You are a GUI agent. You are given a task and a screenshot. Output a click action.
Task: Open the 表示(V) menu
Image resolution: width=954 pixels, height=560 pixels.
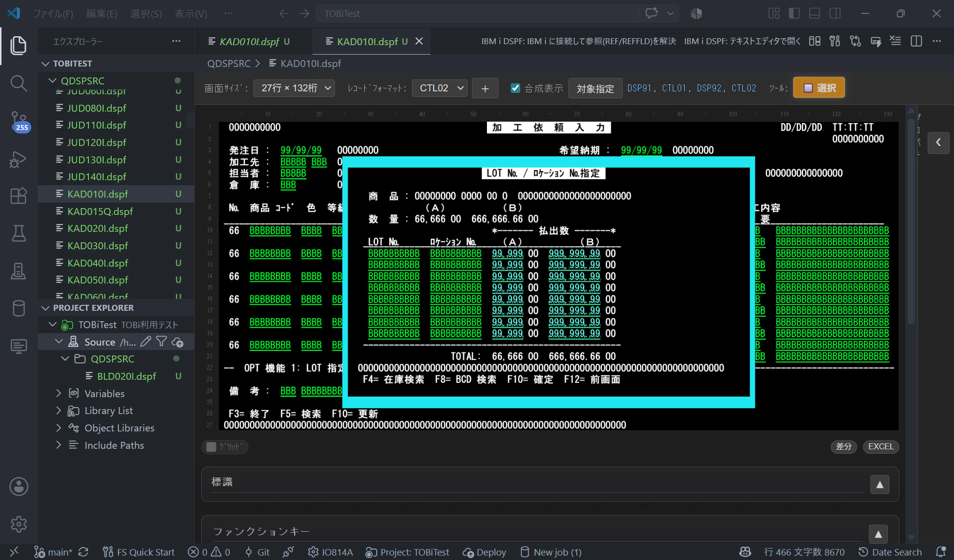[191, 13]
